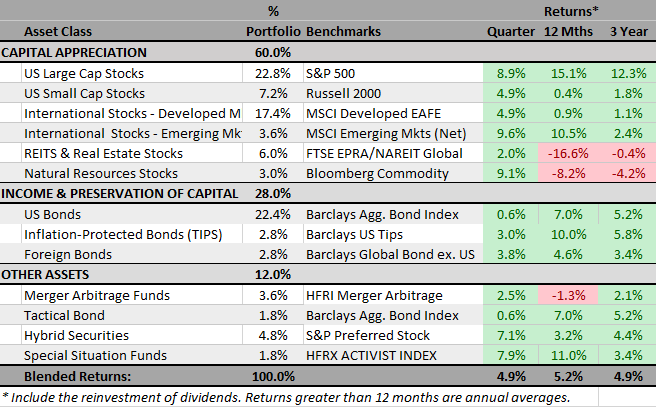Select the 22.8% portfolio weight cell
The height and width of the screenshot is (407, 656).
click(272, 73)
